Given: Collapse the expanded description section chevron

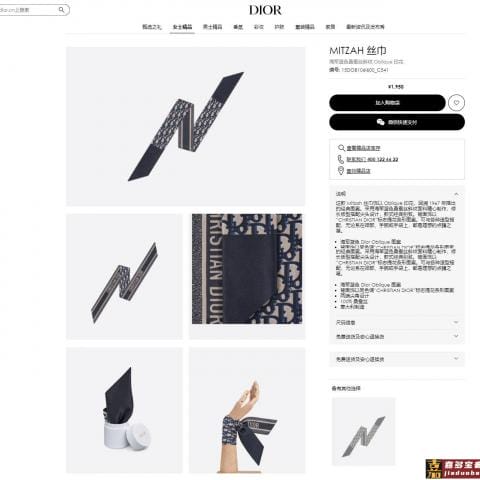Looking at the screenshot, I should [x=456, y=194].
